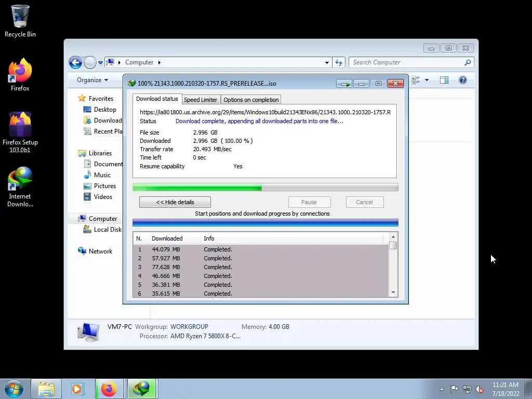Expand the arrow after Computer breadcrumb

point(159,62)
